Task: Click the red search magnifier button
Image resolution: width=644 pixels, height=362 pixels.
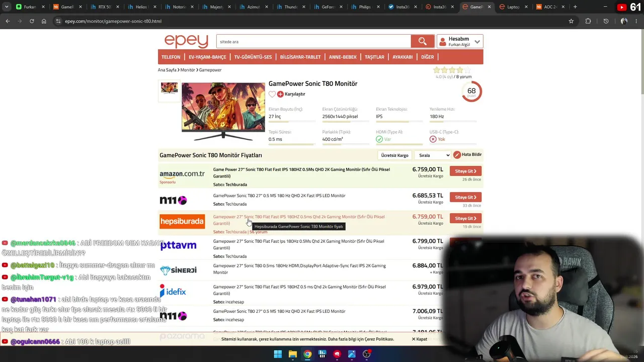Action: tap(422, 41)
